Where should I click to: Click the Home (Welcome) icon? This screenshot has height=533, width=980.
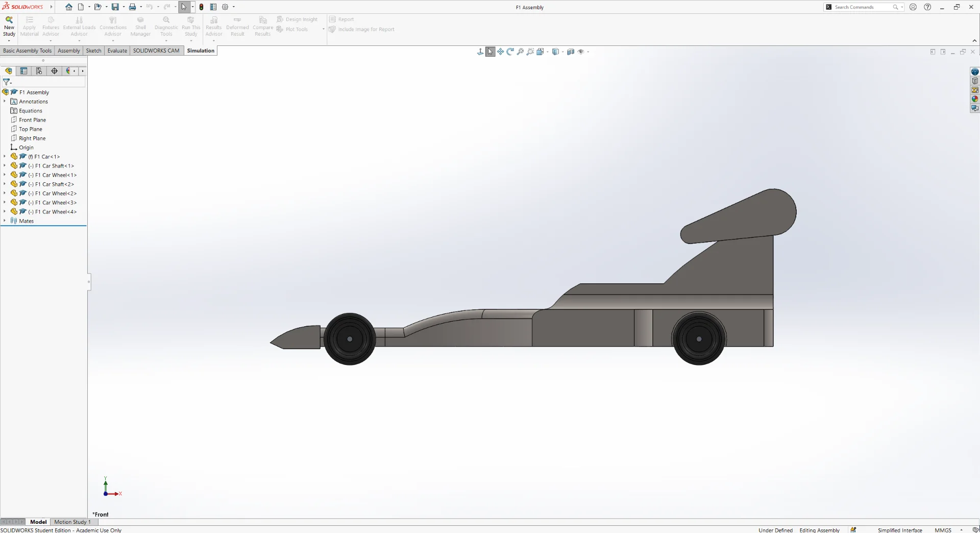pos(69,7)
